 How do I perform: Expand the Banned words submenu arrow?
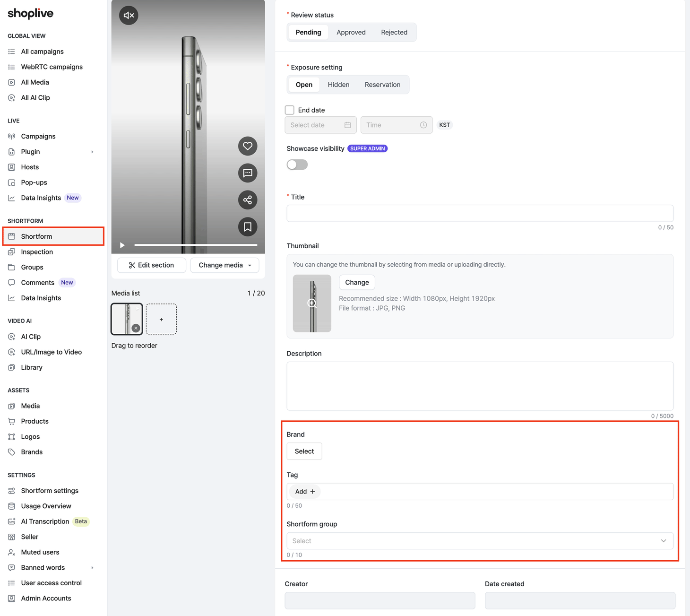[93, 568]
